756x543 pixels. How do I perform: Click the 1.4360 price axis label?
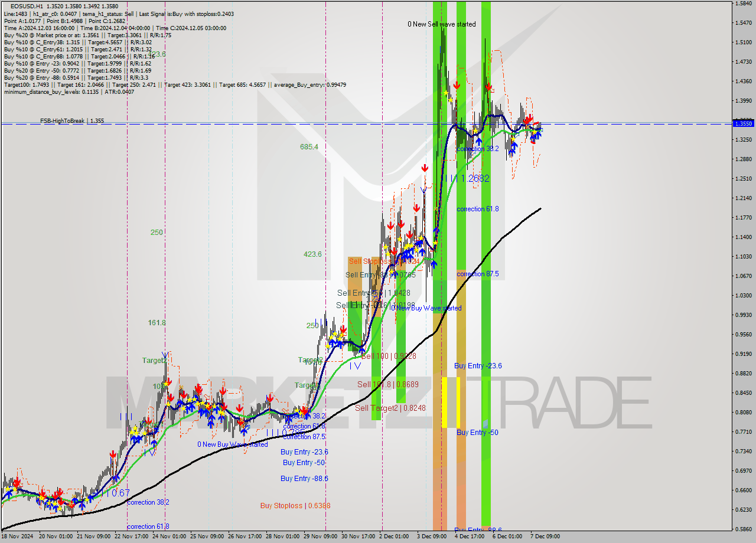(x=743, y=81)
